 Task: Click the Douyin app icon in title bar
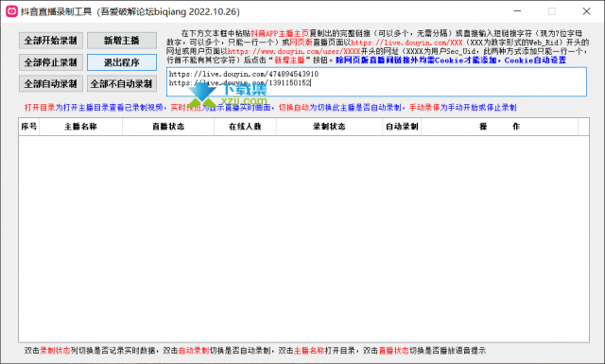11,11
